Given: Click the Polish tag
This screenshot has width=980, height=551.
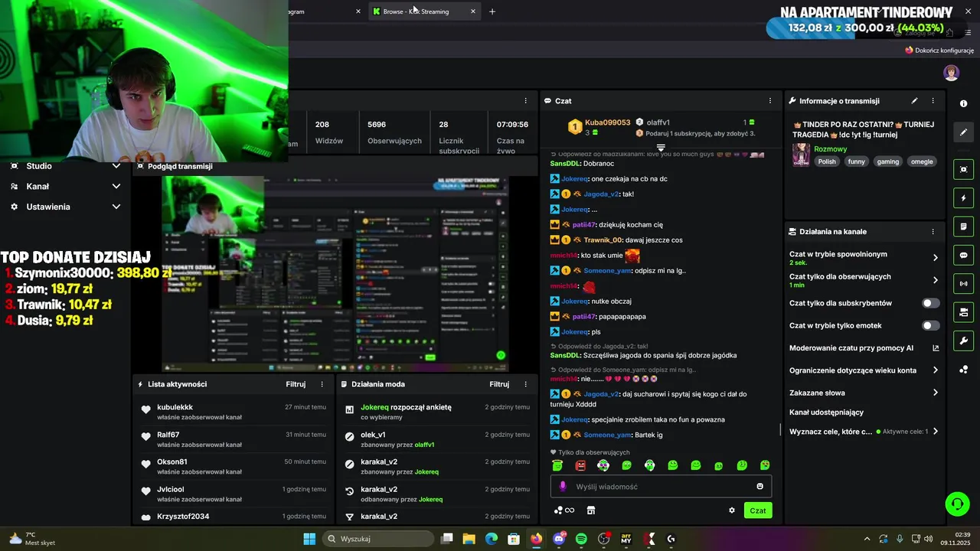Looking at the screenshot, I should 827,161.
